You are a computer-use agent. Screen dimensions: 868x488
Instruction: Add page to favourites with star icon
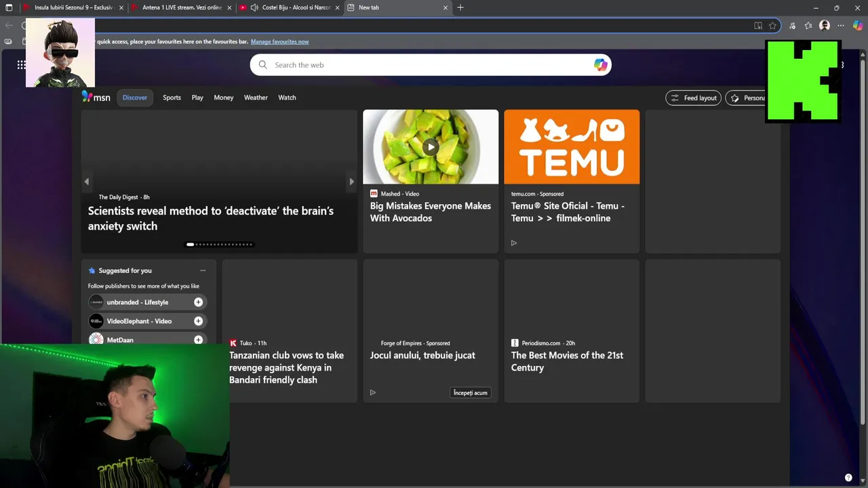(x=772, y=26)
